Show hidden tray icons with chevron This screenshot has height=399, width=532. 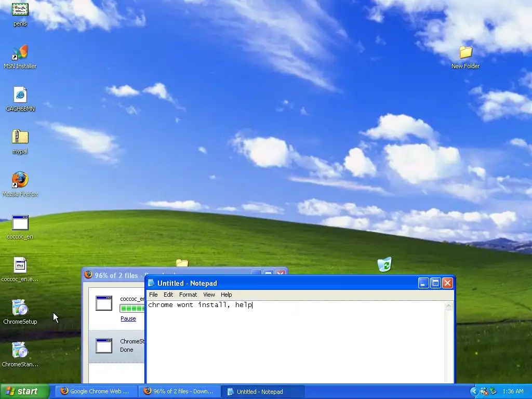pos(474,392)
